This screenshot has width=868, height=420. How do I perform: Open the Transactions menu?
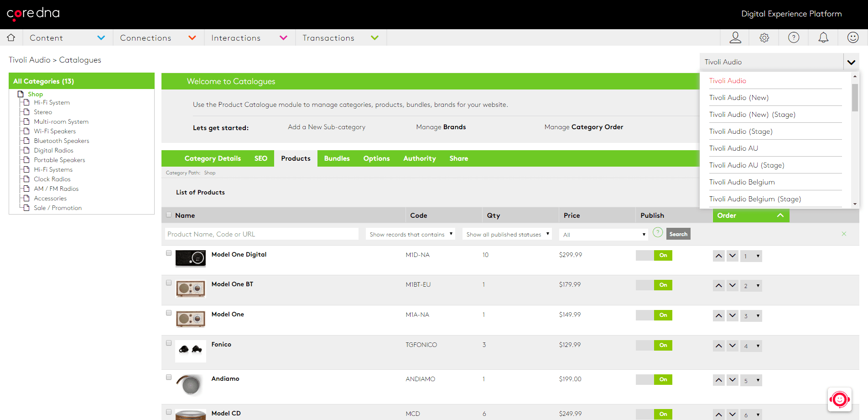click(328, 37)
